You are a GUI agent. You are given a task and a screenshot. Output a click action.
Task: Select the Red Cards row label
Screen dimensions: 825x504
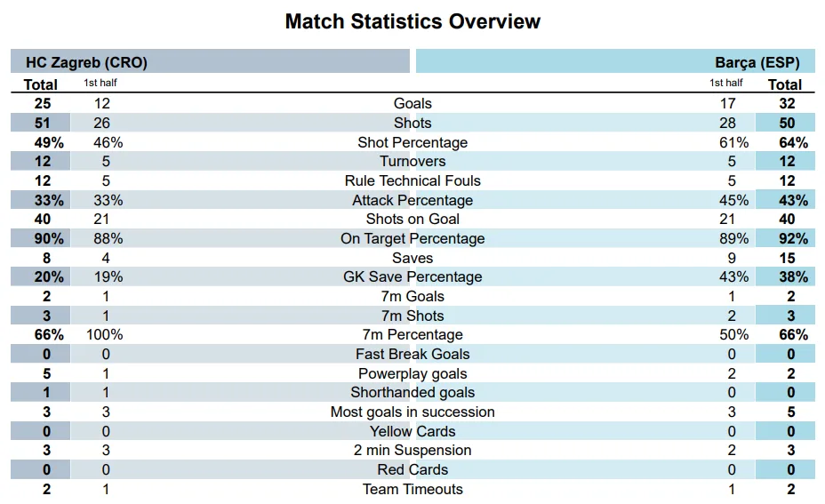click(x=412, y=469)
